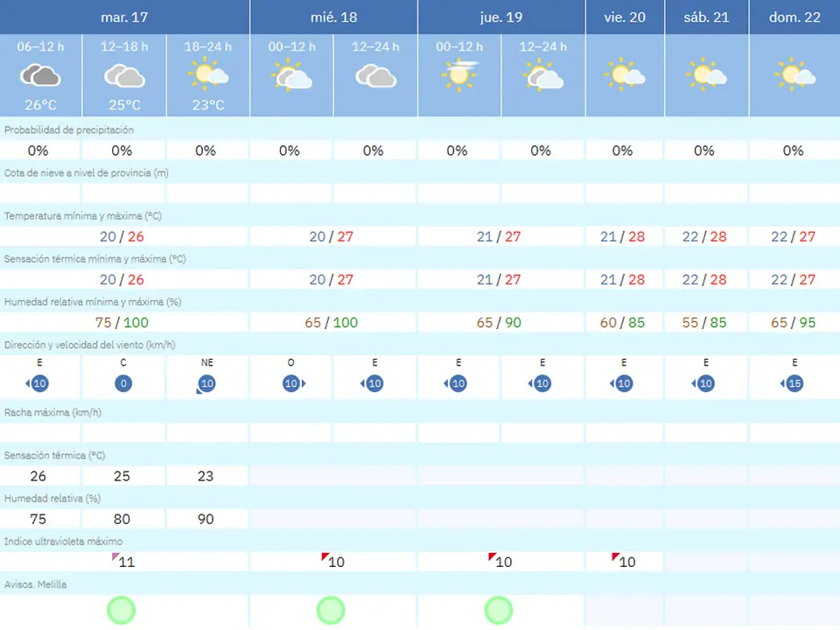Click the relative humidity value 80

(x=122, y=519)
